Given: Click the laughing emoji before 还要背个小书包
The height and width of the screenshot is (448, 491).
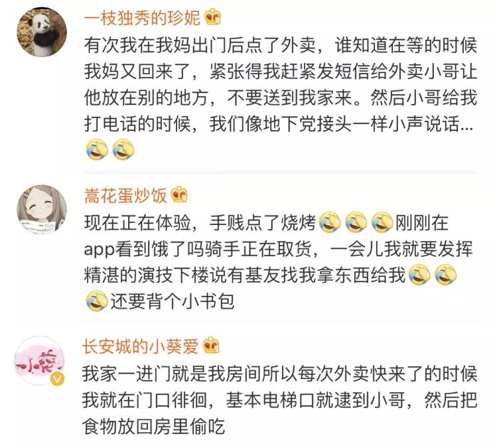Looking at the screenshot, I should 97,301.
